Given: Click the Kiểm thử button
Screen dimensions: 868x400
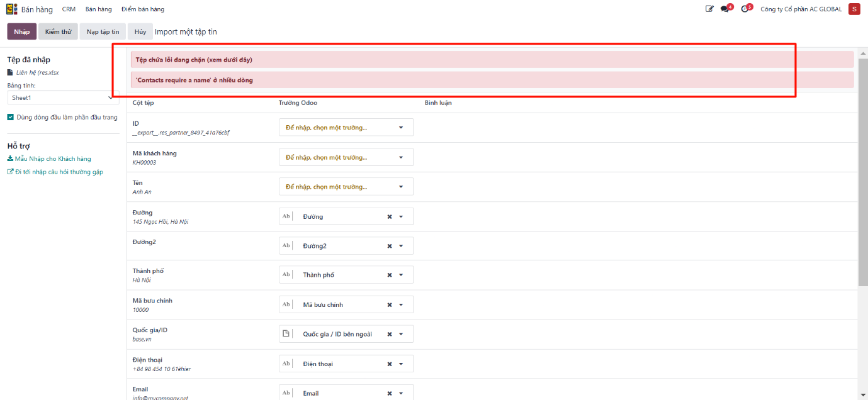Looking at the screenshot, I should (x=58, y=31).
